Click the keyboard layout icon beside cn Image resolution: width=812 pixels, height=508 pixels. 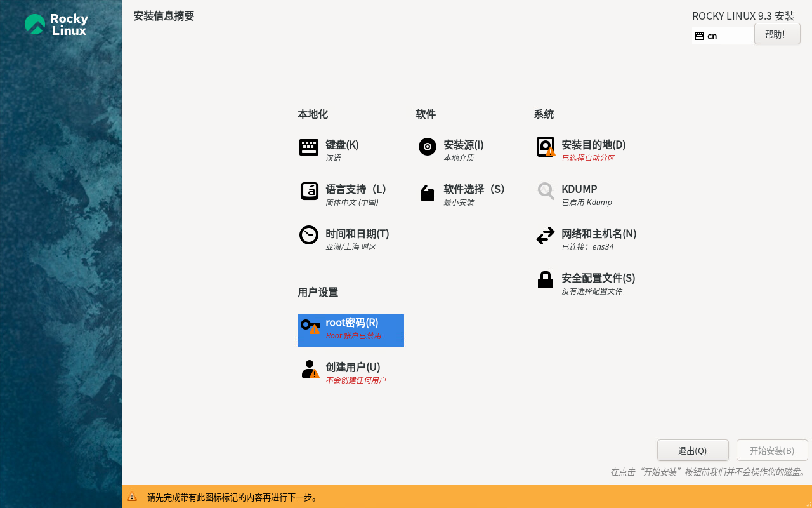pyautogui.click(x=699, y=36)
